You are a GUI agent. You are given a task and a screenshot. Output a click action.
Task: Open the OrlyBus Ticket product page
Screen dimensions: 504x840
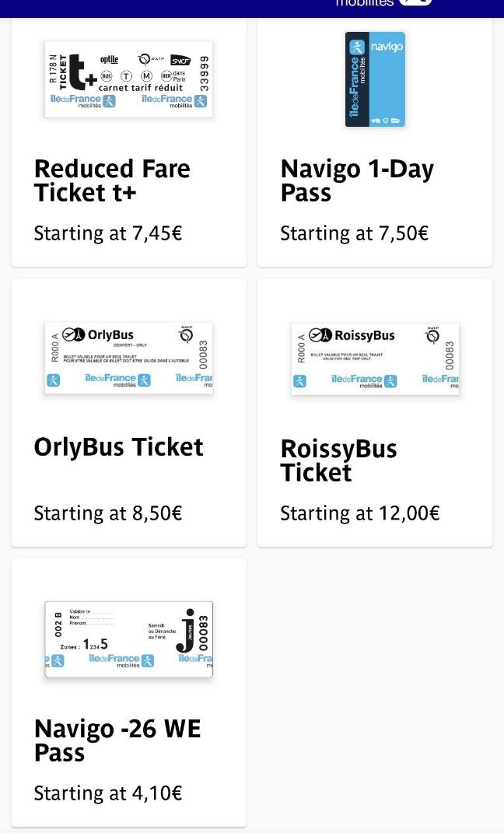pyautogui.click(x=118, y=446)
